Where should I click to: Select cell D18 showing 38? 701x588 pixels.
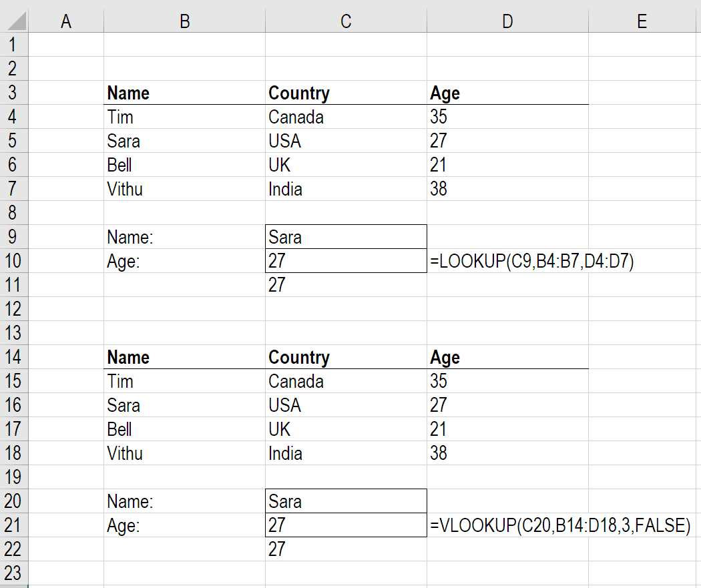pos(507,453)
